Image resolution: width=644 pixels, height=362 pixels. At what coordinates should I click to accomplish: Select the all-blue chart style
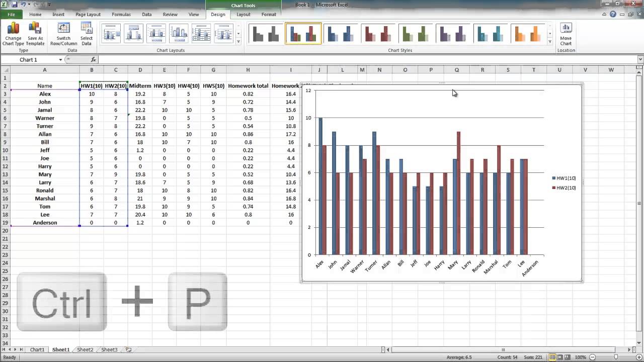341,34
